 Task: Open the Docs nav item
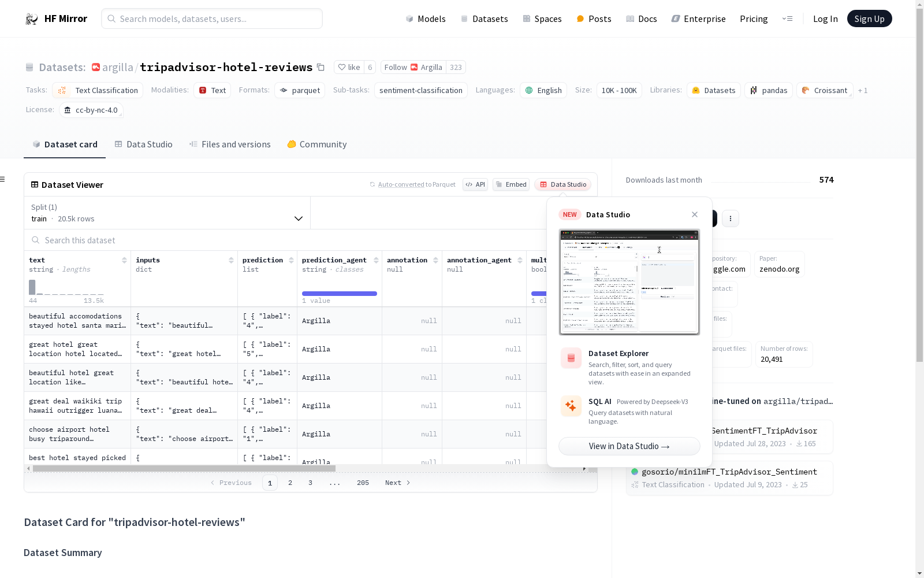642,19
